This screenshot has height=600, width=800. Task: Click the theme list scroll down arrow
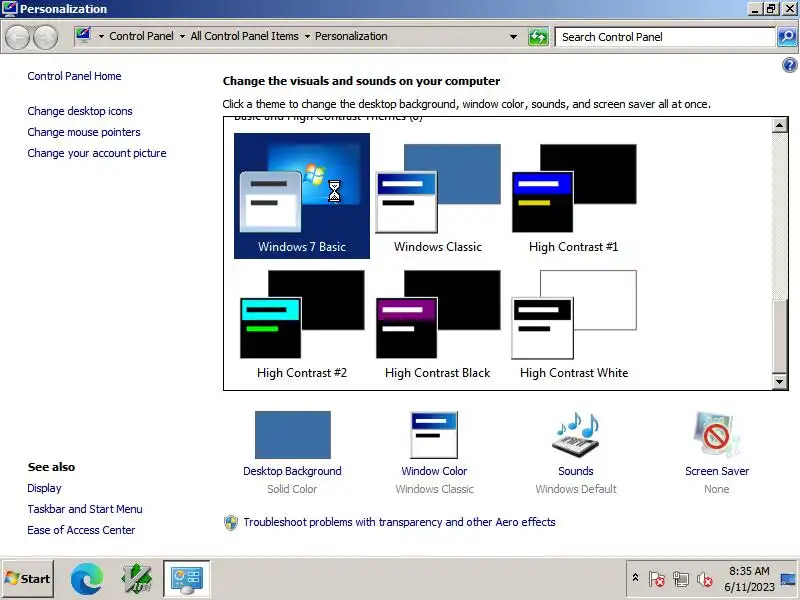tap(780, 381)
